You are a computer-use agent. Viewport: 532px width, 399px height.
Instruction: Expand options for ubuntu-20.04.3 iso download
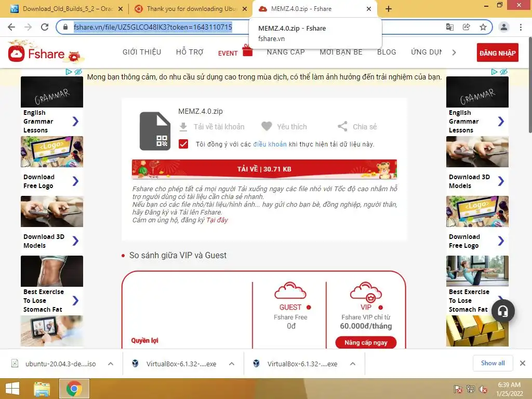(x=111, y=364)
